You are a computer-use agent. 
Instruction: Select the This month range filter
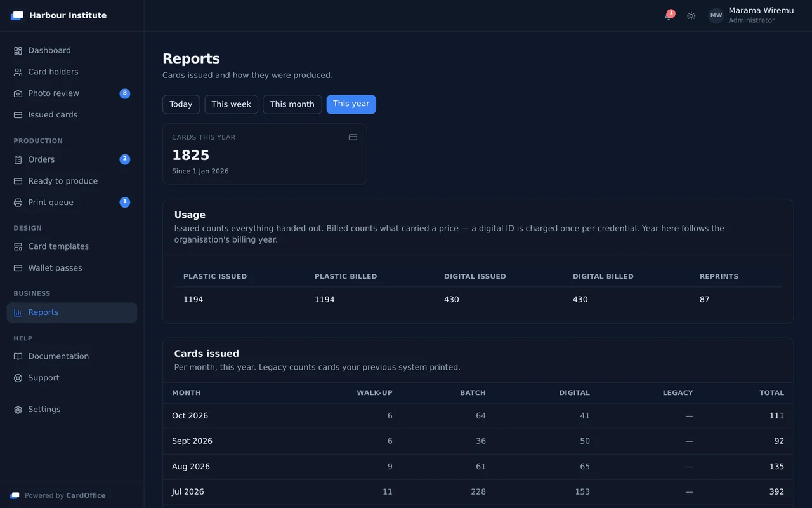292,104
